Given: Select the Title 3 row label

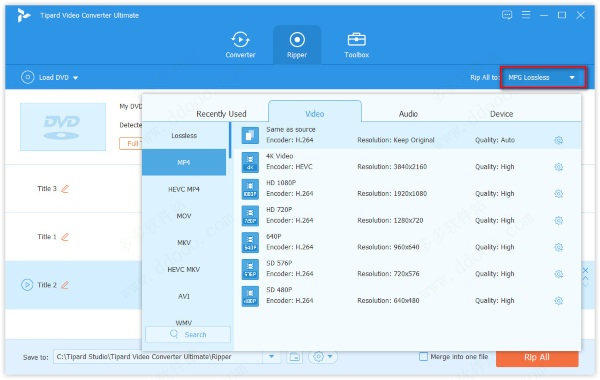Looking at the screenshot, I should point(47,189).
